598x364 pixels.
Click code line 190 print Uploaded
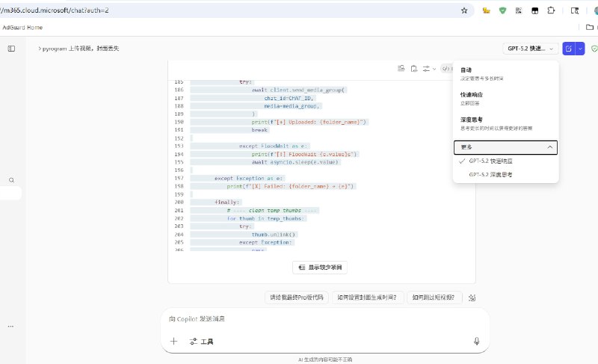[308, 122]
